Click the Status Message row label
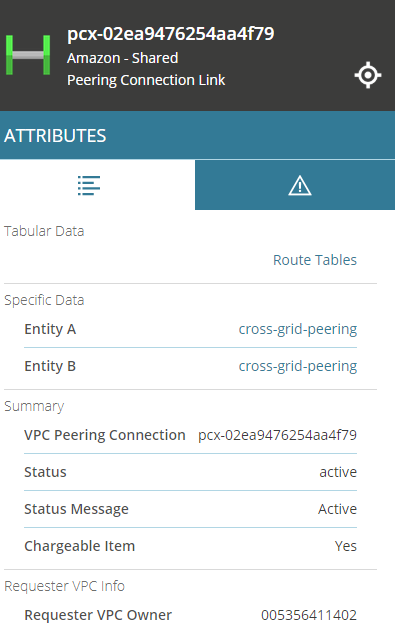Screen dimensions: 395x629 pos(76,509)
